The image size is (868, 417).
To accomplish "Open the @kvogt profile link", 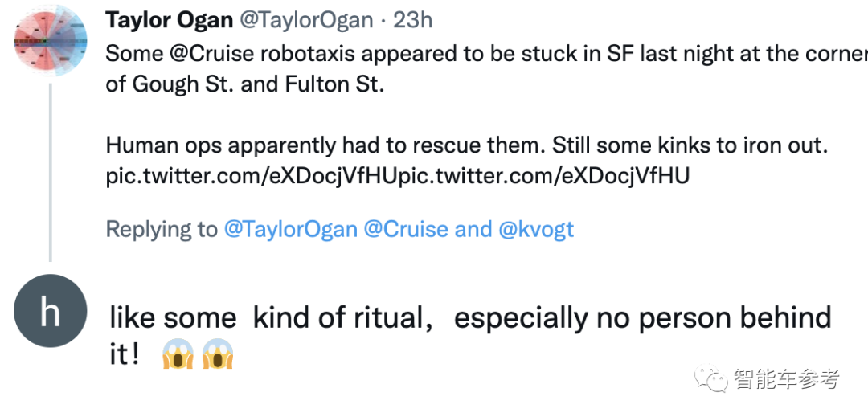I will [x=536, y=229].
